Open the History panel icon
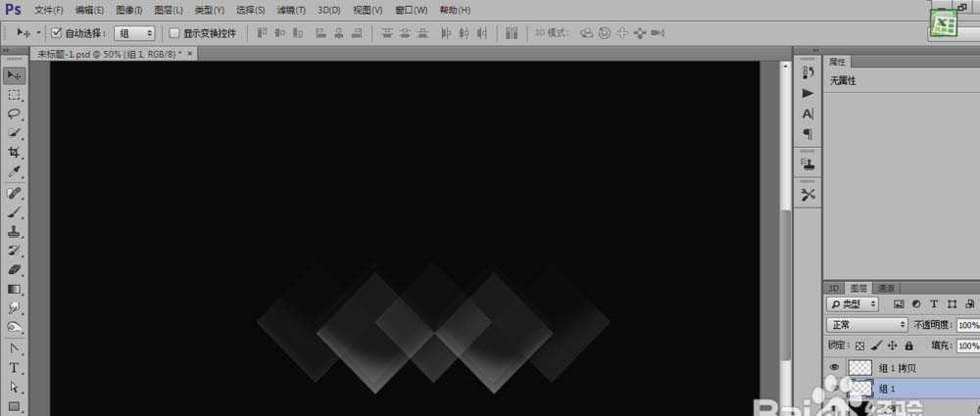The width and height of the screenshot is (980, 416). tap(808, 71)
